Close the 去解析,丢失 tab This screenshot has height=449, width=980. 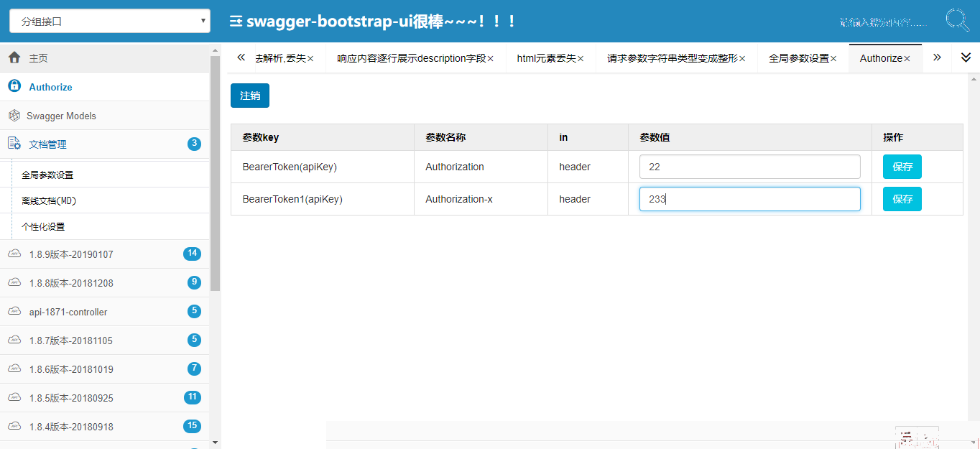(x=310, y=59)
